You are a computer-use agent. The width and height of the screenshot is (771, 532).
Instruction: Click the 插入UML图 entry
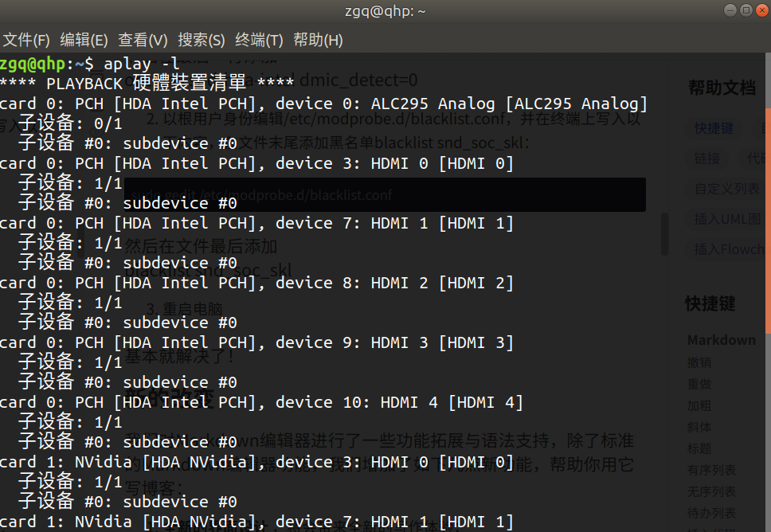click(726, 218)
